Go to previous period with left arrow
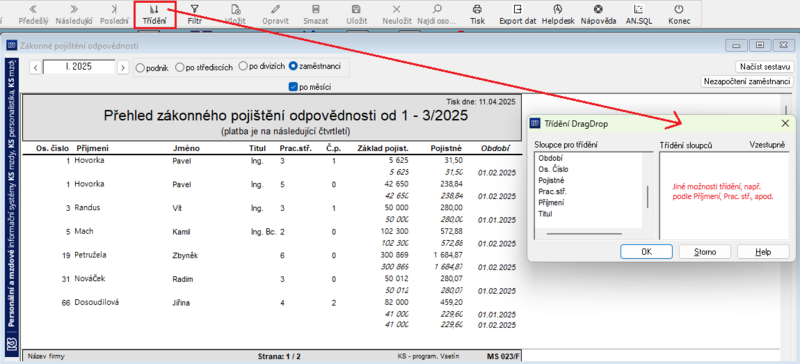Viewport: 800px width, 364px height. pos(35,67)
